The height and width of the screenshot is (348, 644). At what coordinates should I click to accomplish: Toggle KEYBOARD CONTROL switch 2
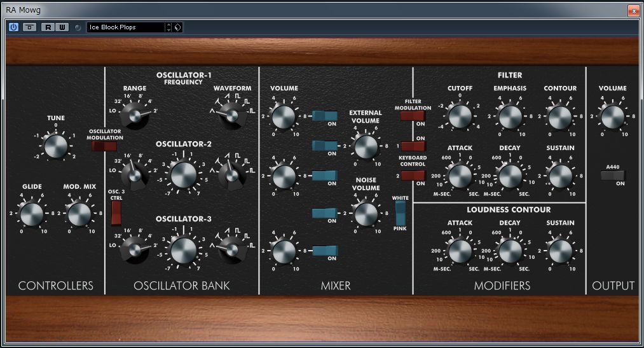413,176
